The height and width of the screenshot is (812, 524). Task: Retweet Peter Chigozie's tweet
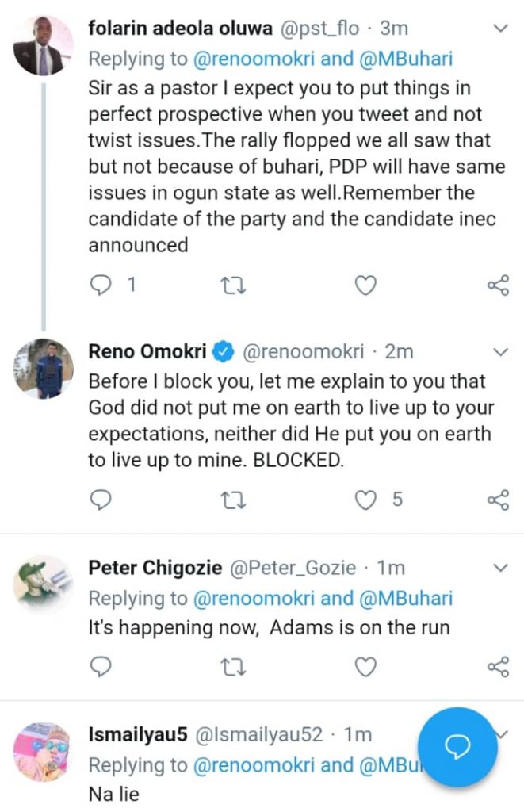click(233, 668)
